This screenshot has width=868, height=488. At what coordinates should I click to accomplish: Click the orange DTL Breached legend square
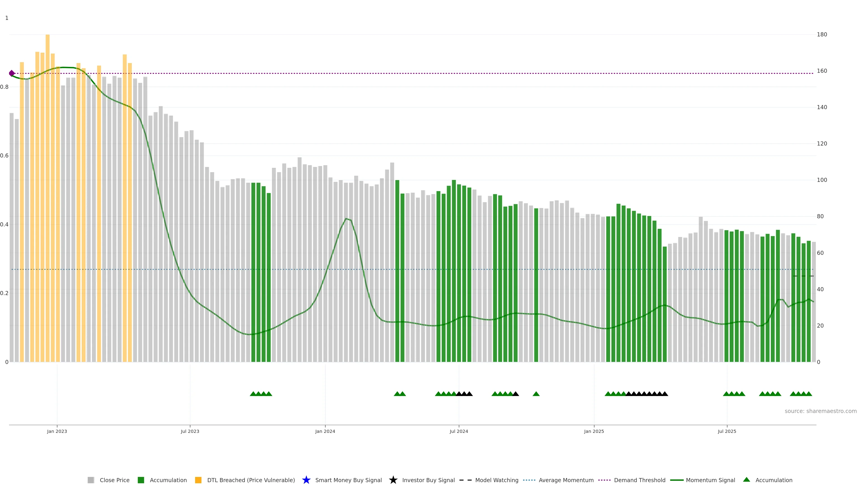coord(198,480)
